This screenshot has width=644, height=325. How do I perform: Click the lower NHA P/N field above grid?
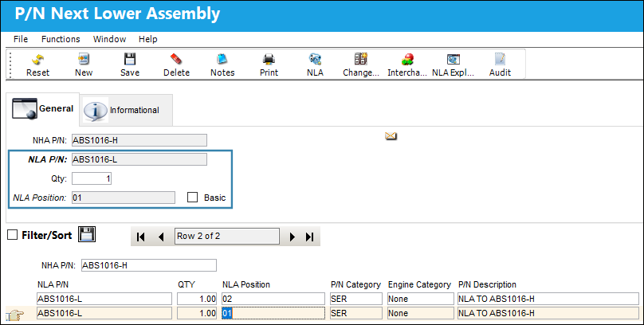149,265
